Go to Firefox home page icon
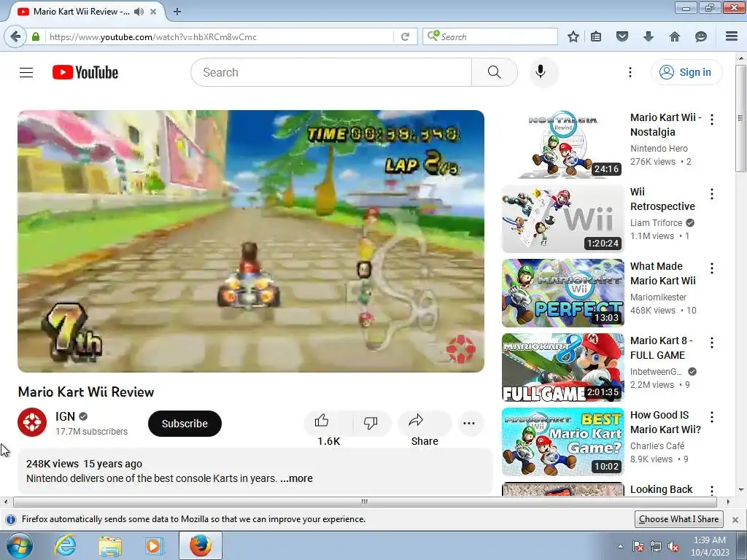Image resolution: width=747 pixels, height=560 pixels. click(675, 36)
